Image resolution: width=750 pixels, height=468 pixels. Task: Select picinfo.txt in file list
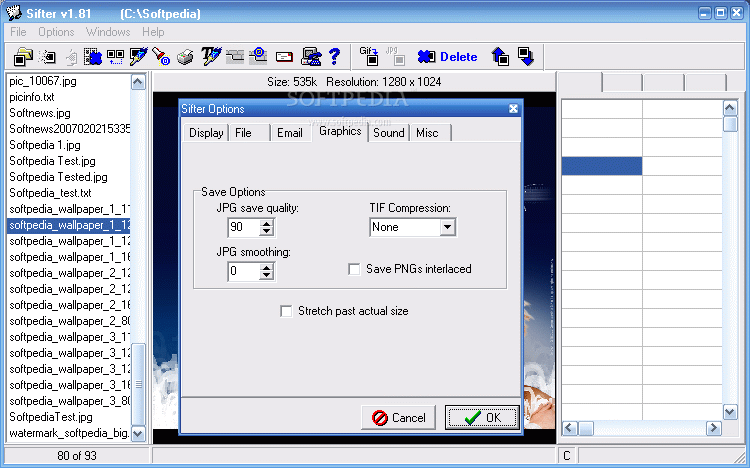32,97
